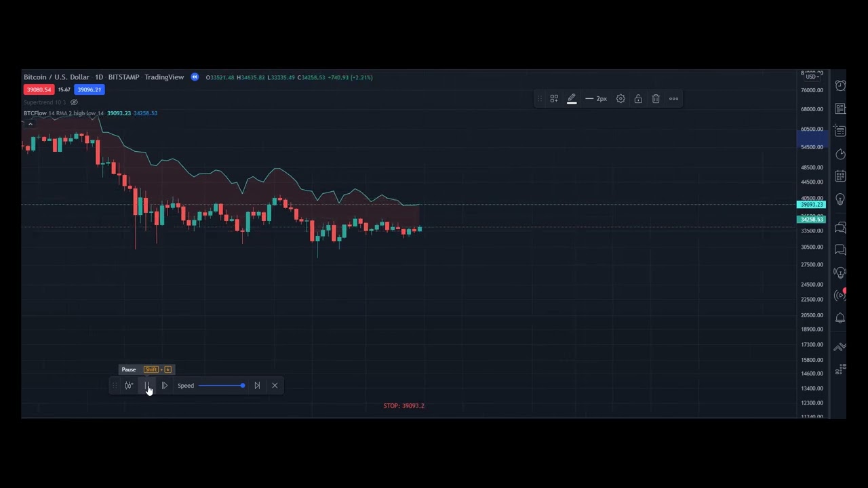Screen dimensions: 868x488
Task: Click the blue replay mode rewind badge
Action: 195,77
